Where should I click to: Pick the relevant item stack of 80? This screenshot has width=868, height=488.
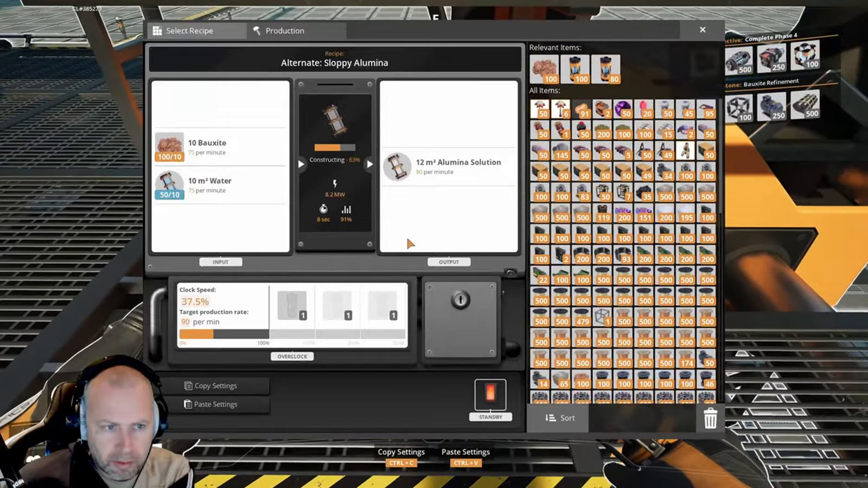click(606, 69)
